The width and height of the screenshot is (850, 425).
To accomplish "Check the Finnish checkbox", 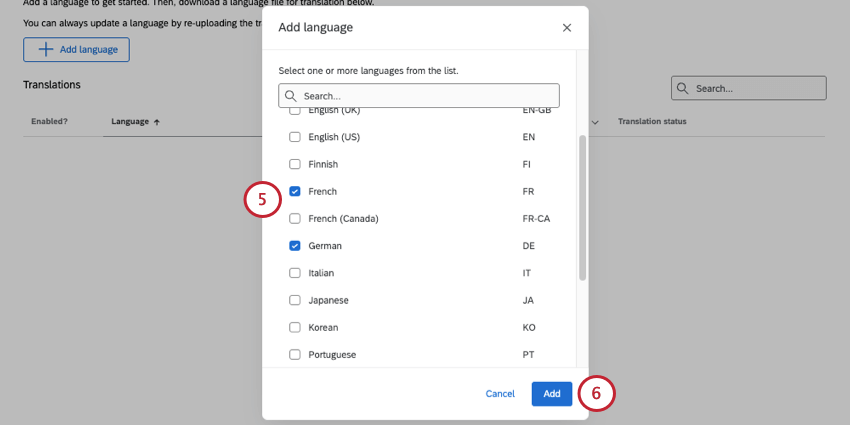I will 295,164.
